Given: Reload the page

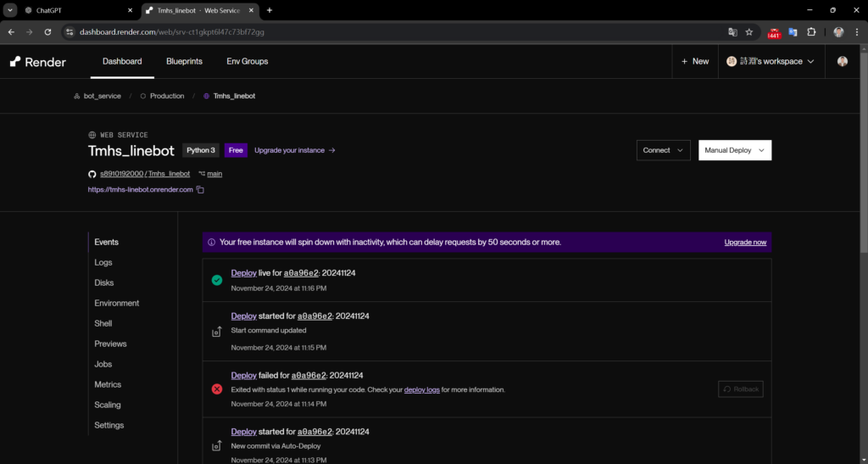Looking at the screenshot, I should point(47,32).
